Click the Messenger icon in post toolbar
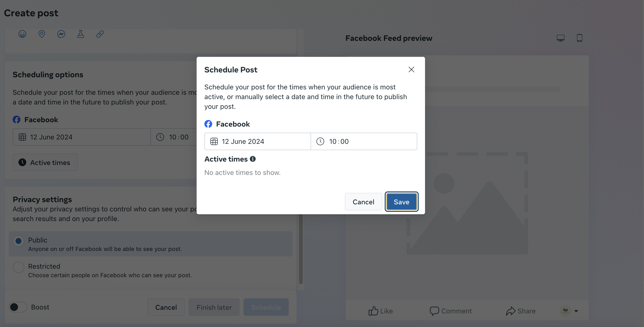This screenshot has height=327, width=644. (x=61, y=34)
